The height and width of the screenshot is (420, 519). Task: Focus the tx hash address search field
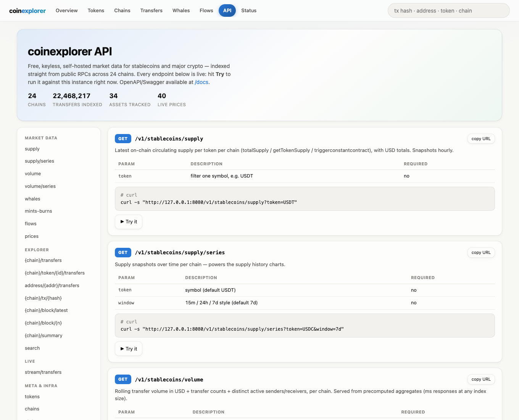point(448,11)
